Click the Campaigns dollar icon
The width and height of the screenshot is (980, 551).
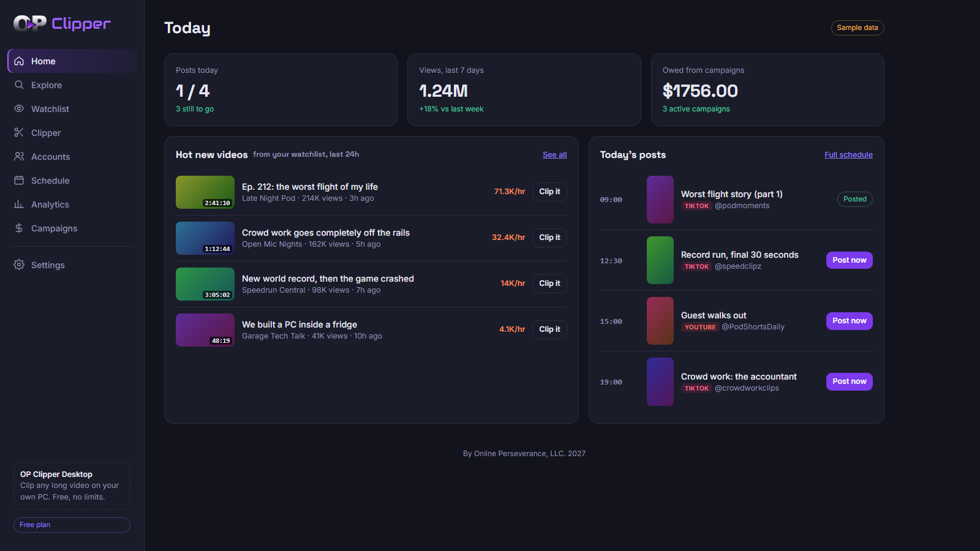(19, 228)
